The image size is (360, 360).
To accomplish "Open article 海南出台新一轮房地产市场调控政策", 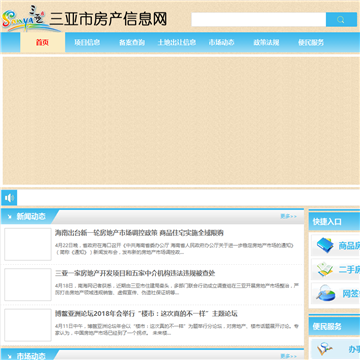I will [x=139, y=233].
